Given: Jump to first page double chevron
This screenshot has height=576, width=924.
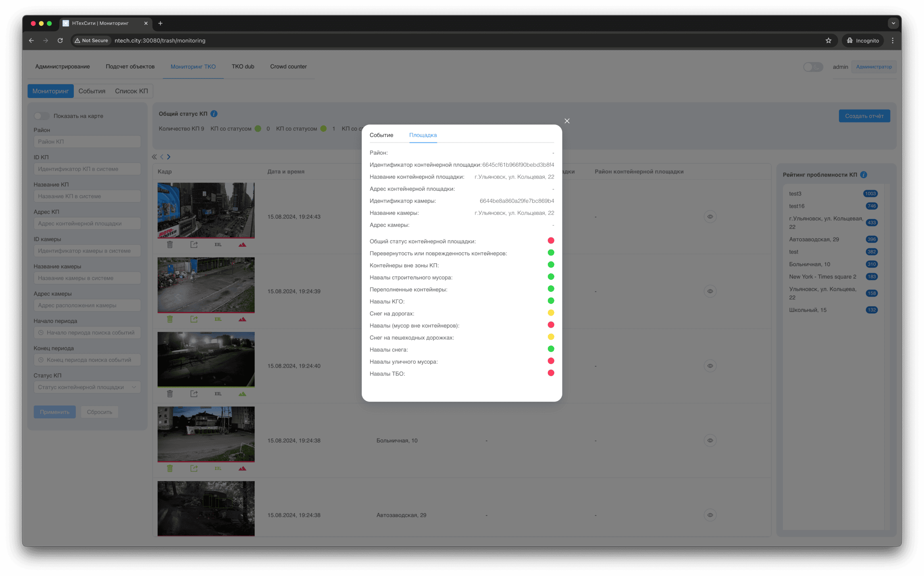Looking at the screenshot, I should click(x=154, y=157).
